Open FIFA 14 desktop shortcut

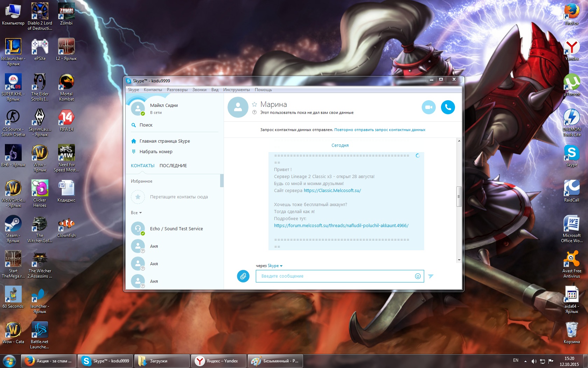[66, 120]
